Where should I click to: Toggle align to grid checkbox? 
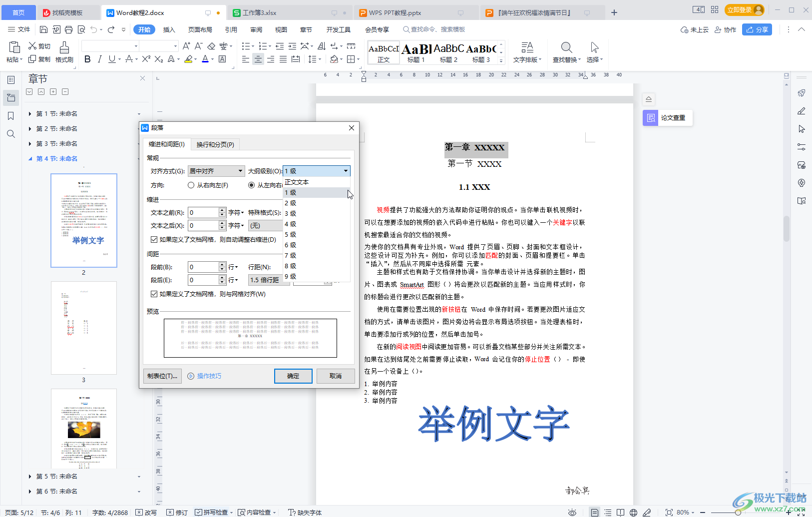[x=154, y=294]
